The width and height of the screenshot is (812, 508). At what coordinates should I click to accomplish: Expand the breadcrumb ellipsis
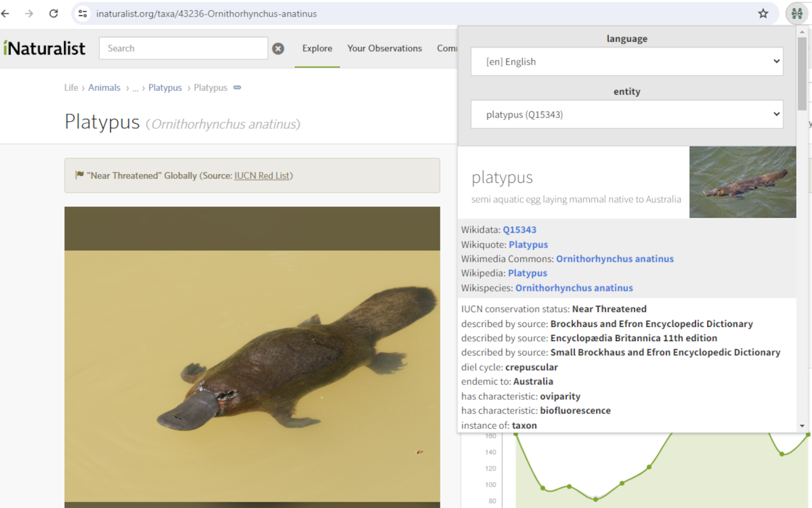(135, 88)
